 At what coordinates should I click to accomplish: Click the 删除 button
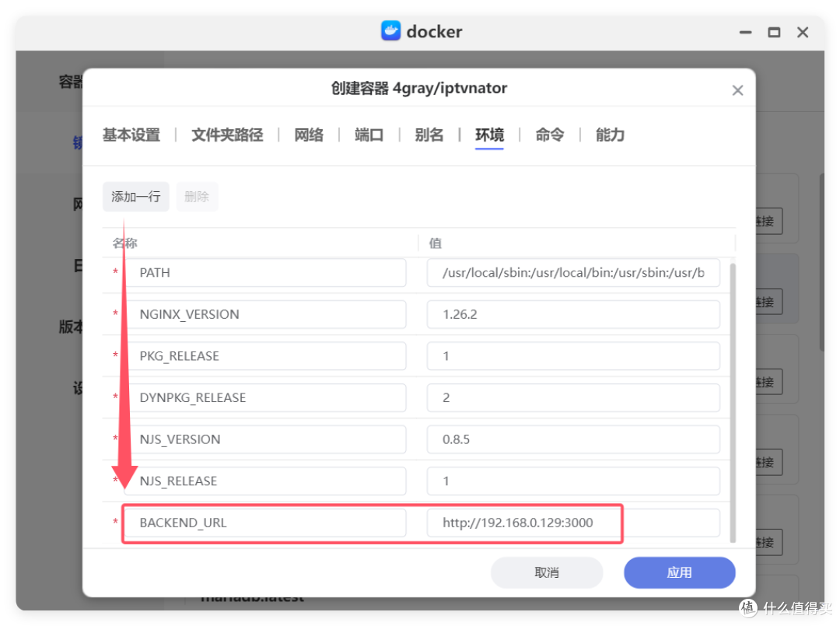coord(197,196)
